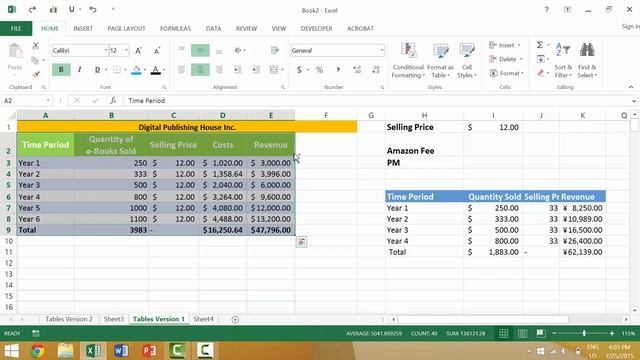The height and width of the screenshot is (360, 640).
Task: Apply fill color bucket
Action: click(136, 70)
